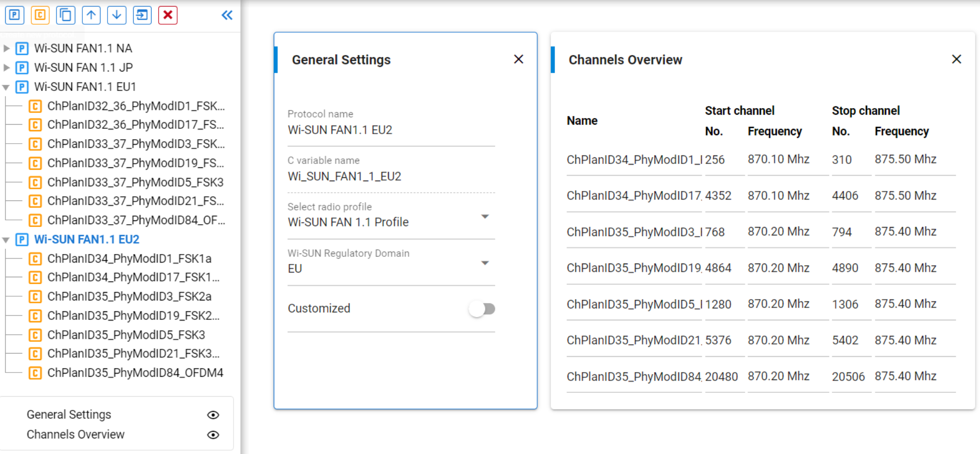This screenshot has width=980, height=454.
Task: Delete selected item with red X icon
Action: point(168,15)
